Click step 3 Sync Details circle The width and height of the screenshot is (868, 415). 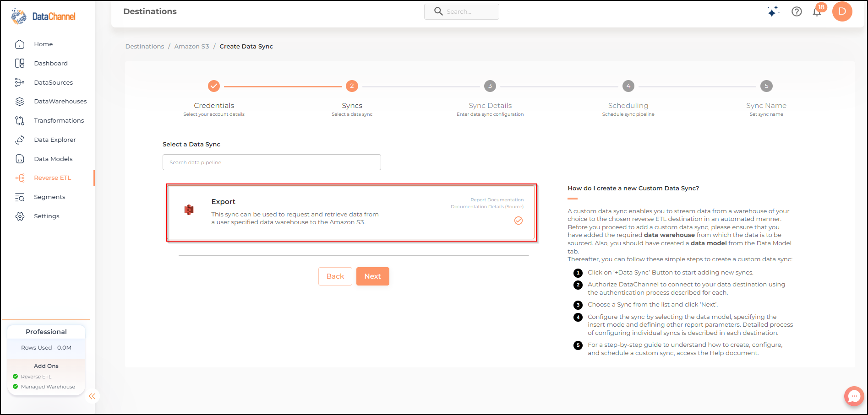490,86
